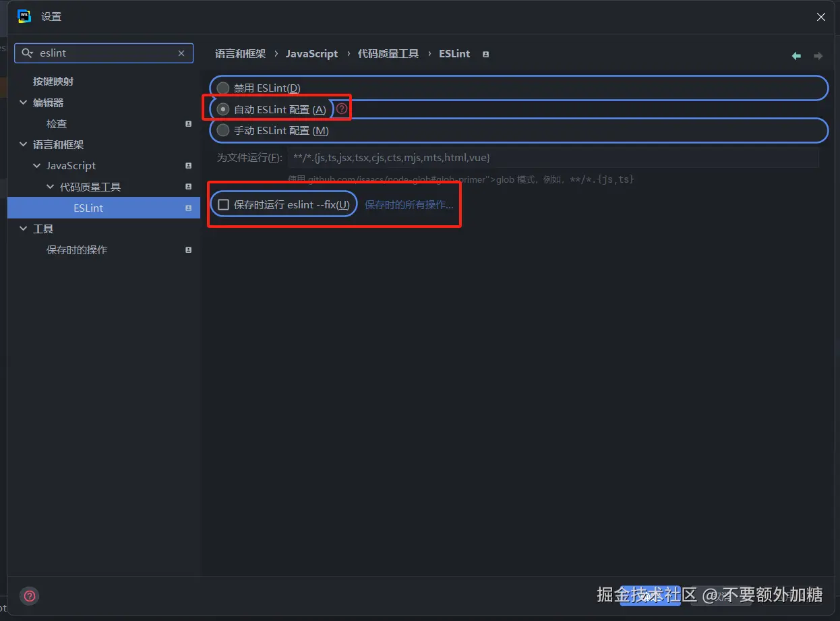Select ESLint in the settings tree
840x621 pixels.
click(104, 208)
